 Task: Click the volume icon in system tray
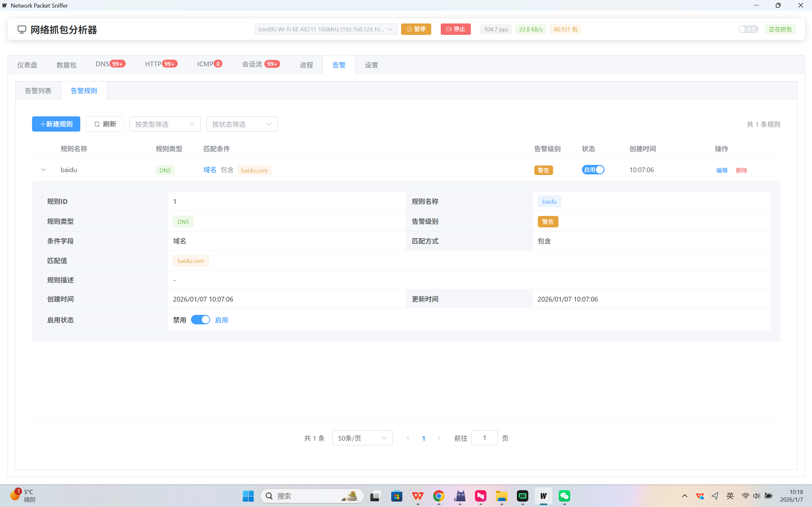click(x=756, y=496)
